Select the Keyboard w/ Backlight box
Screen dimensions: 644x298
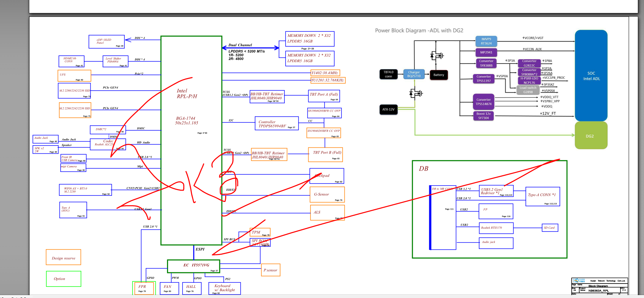click(x=225, y=288)
